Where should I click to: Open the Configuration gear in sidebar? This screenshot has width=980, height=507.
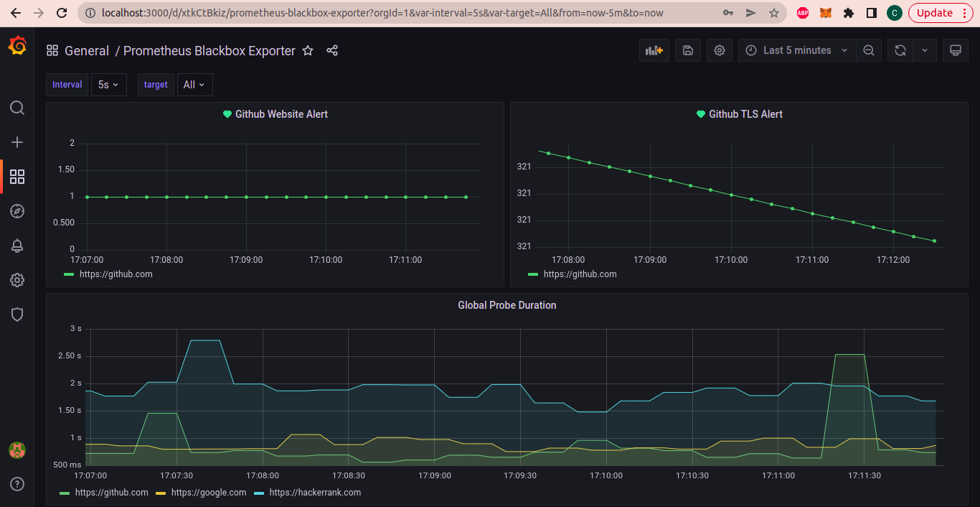coord(17,280)
